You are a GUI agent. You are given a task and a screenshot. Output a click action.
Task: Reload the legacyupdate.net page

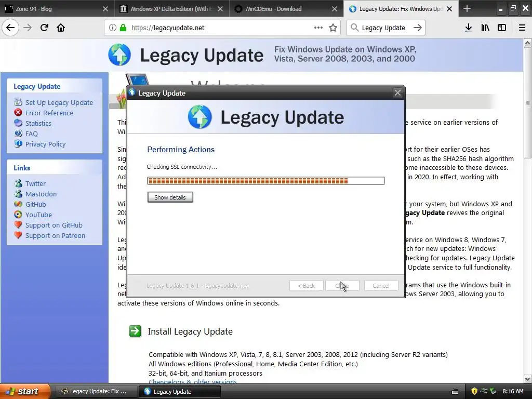point(44,28)
